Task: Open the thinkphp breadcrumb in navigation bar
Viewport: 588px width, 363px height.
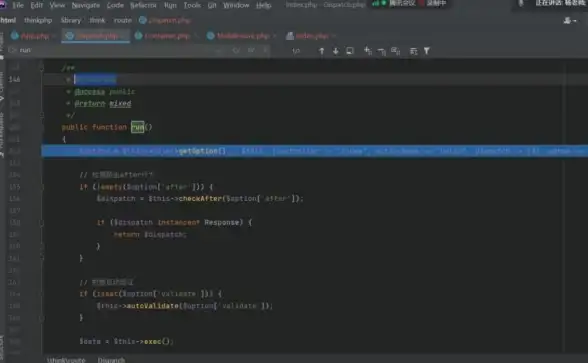Action: 38,20
